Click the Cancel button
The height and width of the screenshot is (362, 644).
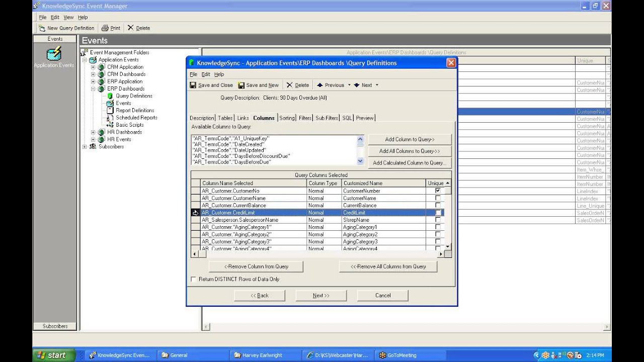coord(383,295)
